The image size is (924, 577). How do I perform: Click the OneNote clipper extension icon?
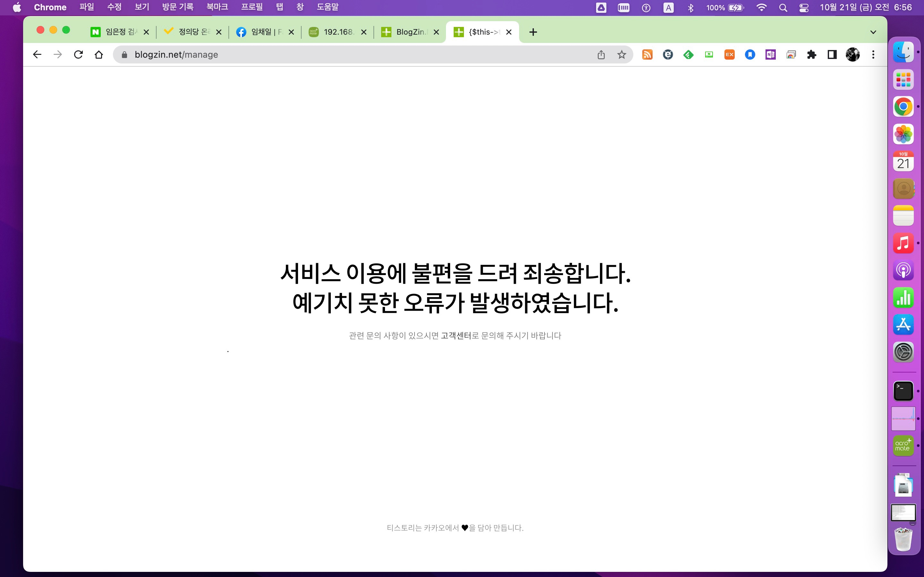(x=770, y=54)
